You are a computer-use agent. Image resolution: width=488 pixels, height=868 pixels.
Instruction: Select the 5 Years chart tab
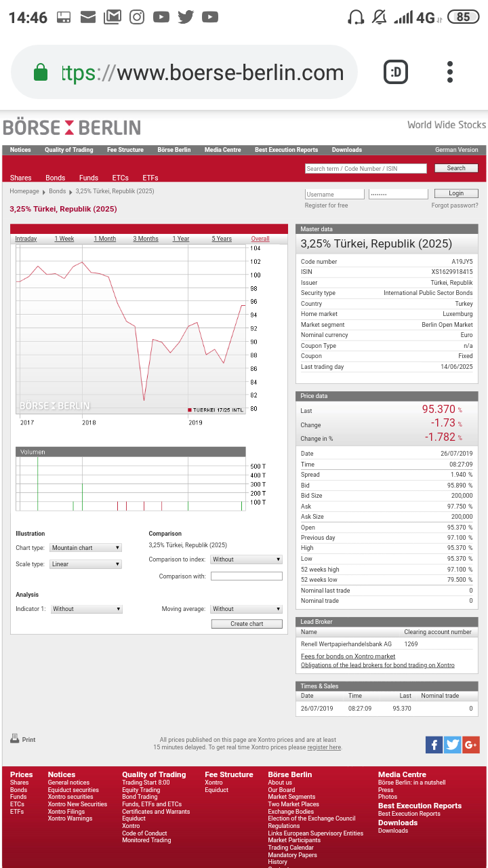pyautogui.click(x=222, y=239)
